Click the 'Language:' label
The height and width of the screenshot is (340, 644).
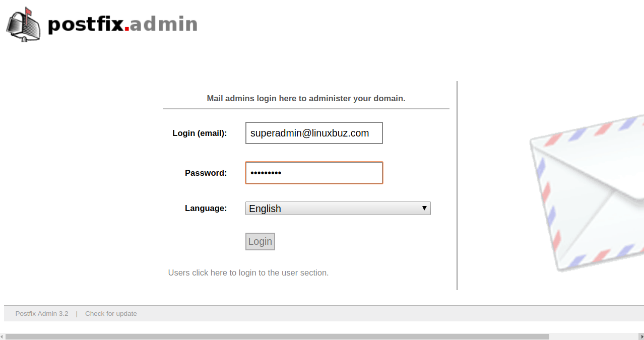coord(206,208)
